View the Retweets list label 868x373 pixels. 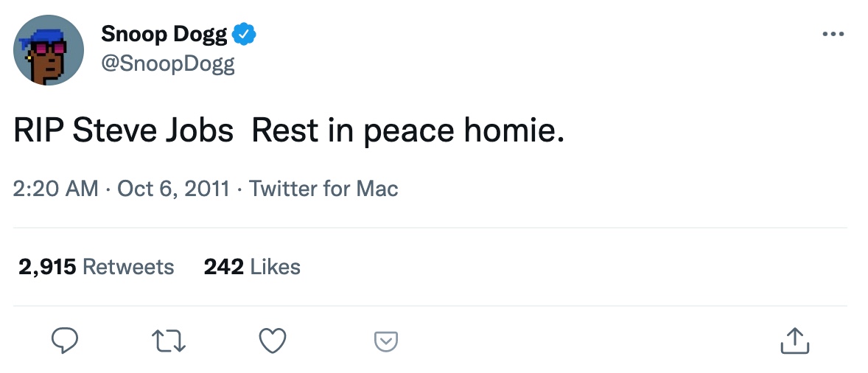[128, 266]
